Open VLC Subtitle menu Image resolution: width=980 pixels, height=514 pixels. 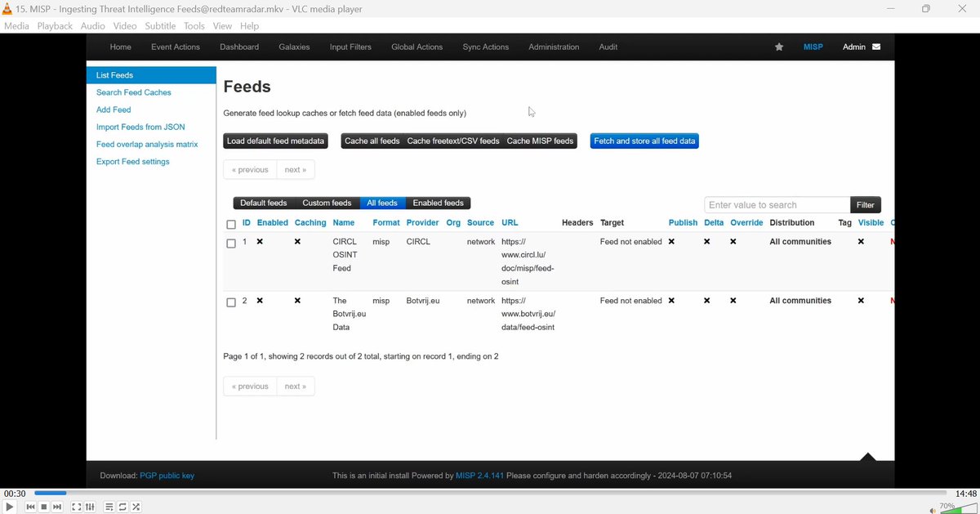[x=160, y=26]
